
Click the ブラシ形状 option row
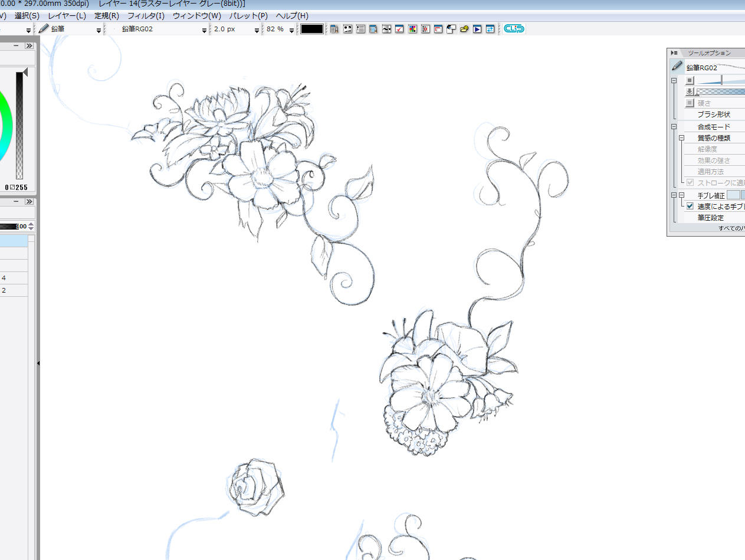point(714,114)
